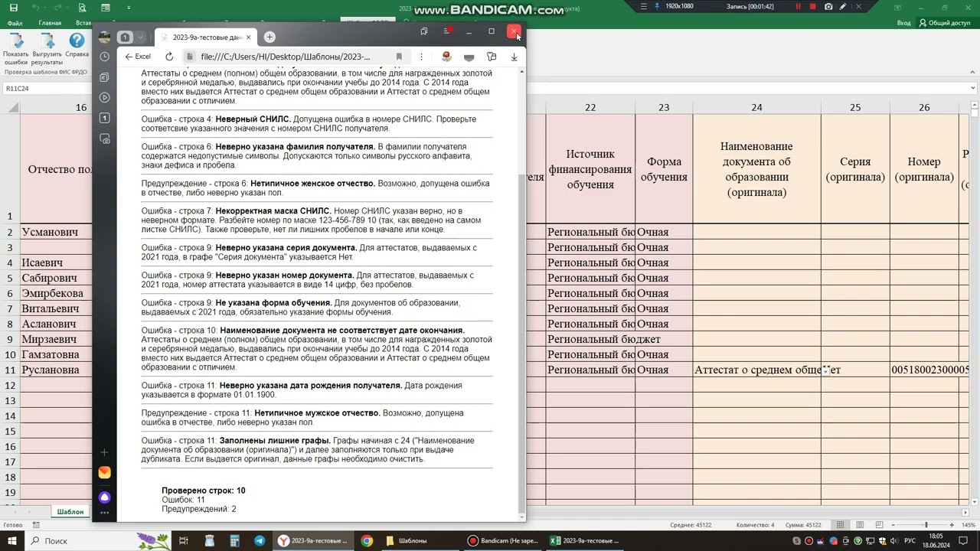Screen dimensions: 980x551
Task: Click the Alice assistant icon in browser sidebar
Action: coord(105,497)
